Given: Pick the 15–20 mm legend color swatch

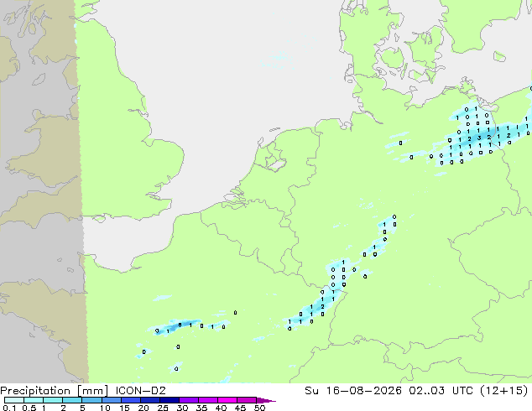Looking at the screenshot, I should [x=130, y=400].
